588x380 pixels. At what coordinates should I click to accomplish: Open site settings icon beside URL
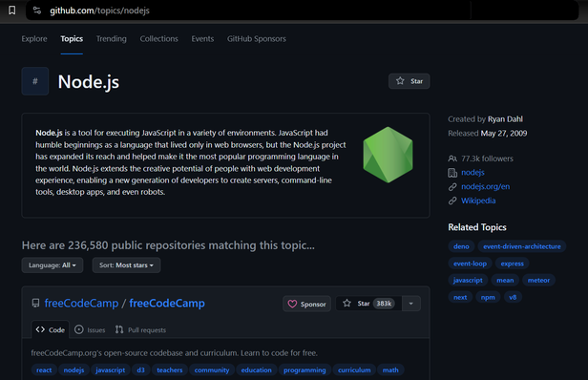pyautogui.click(x=36, y=11)
